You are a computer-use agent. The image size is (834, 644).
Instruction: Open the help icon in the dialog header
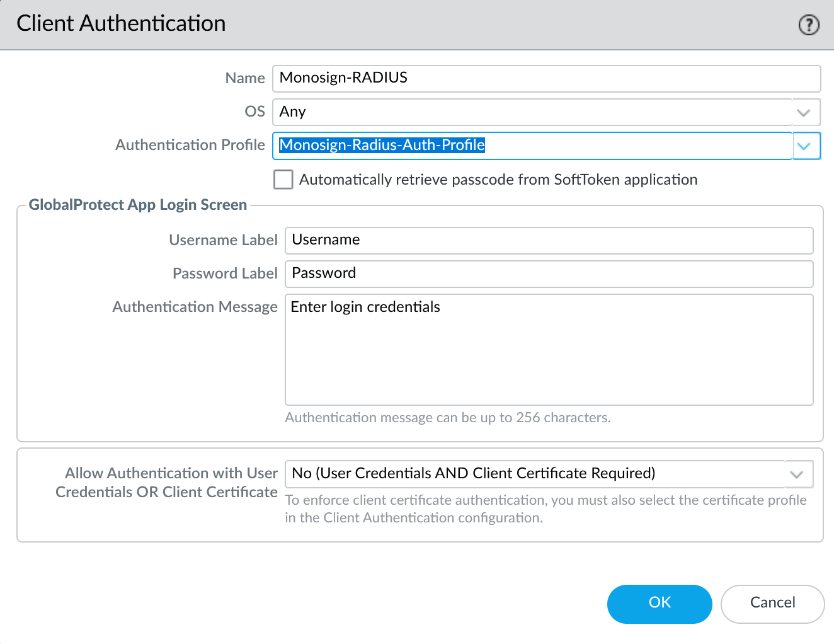tap(808, 25)
